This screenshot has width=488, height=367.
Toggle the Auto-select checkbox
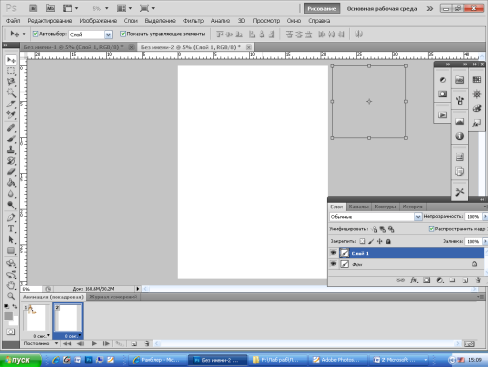pyautogui.click(x=35, y=34)
